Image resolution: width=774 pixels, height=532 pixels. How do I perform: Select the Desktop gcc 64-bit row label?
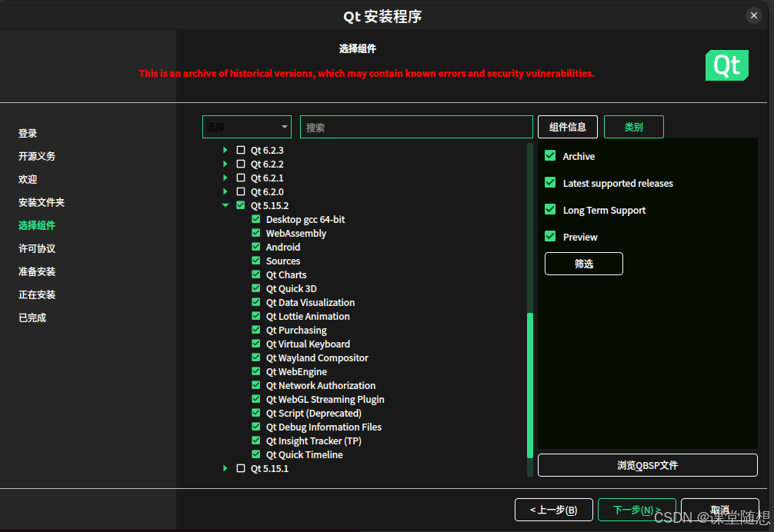click(x=305, y=219)
